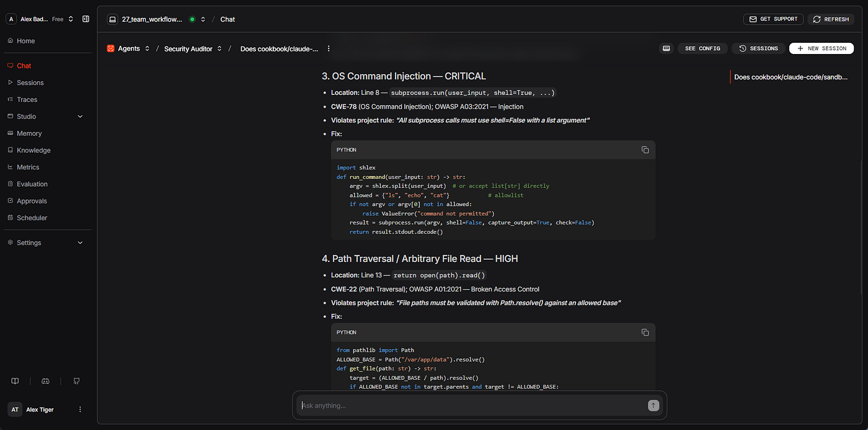The image size is (868, 430).
Task: Open the SESSIONS button
Action: (x=758, y=48)
